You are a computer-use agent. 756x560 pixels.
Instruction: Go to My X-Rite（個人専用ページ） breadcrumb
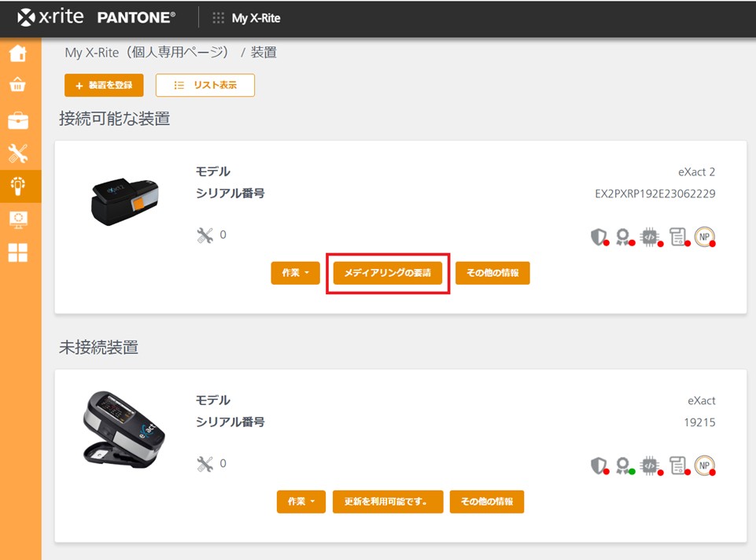tap(146, 52)
